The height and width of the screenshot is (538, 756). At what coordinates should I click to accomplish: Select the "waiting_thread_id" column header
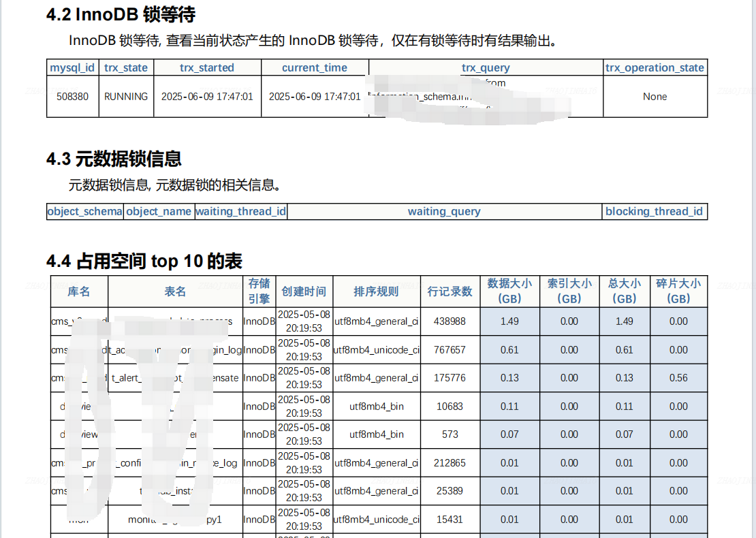pos(240,211)
